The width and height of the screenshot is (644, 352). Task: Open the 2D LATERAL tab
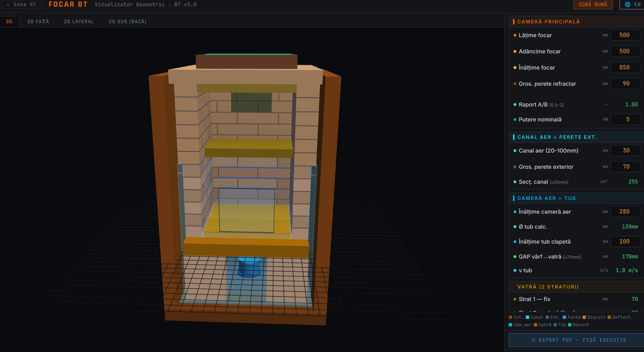click(79, 21)
